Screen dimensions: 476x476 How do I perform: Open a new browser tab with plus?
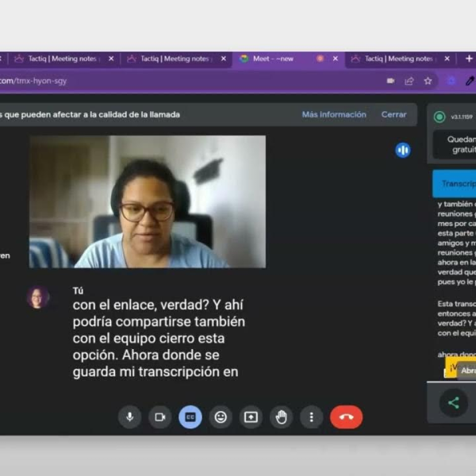469,59
